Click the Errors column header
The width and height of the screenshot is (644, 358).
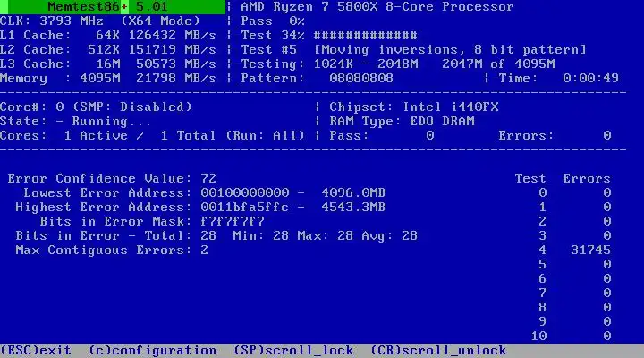(x=587, y=178)
